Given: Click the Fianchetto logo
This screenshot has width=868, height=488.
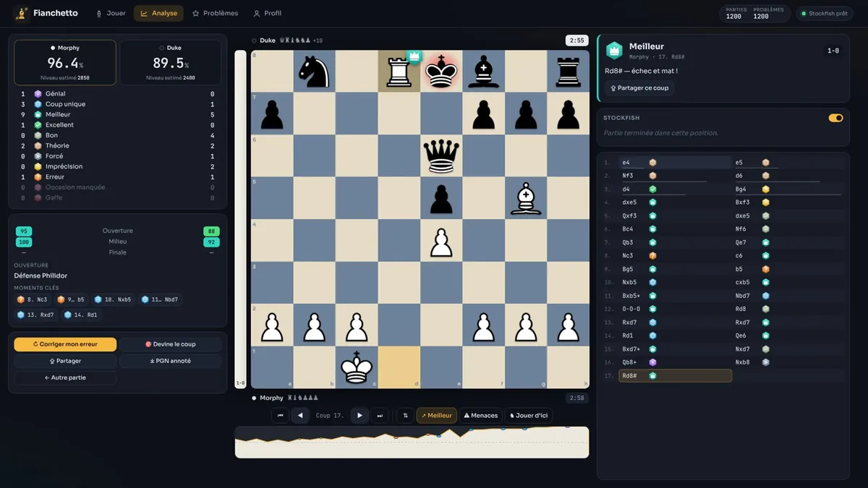Looking at the screenshot, I should click(46, 13).
